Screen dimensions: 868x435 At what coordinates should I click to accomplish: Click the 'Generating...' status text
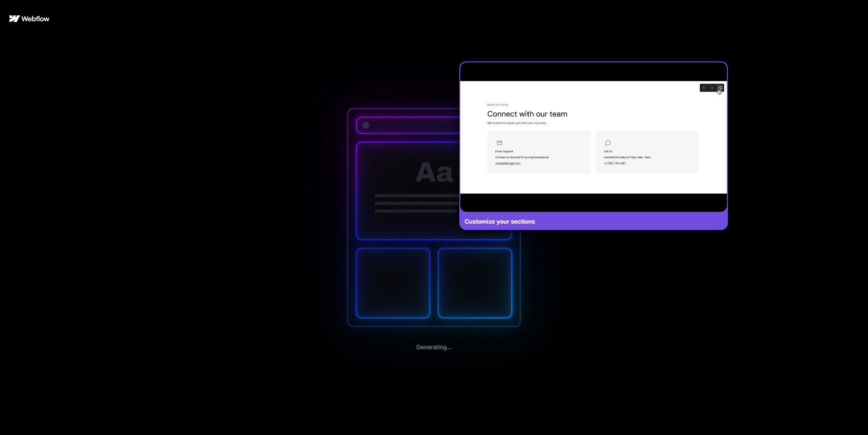(434, 347)
